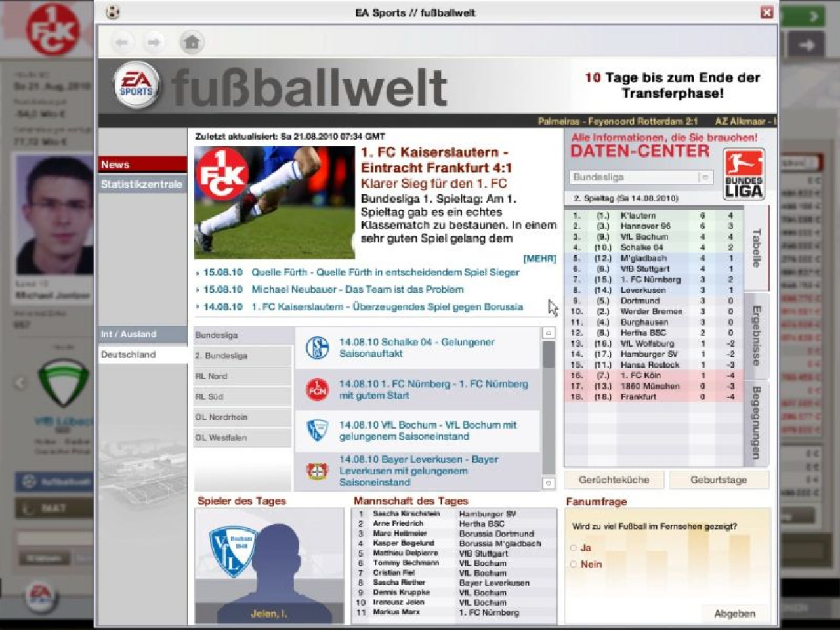Submit the poll with Abgeben
The image size is (840, 630).
[734, 614]
